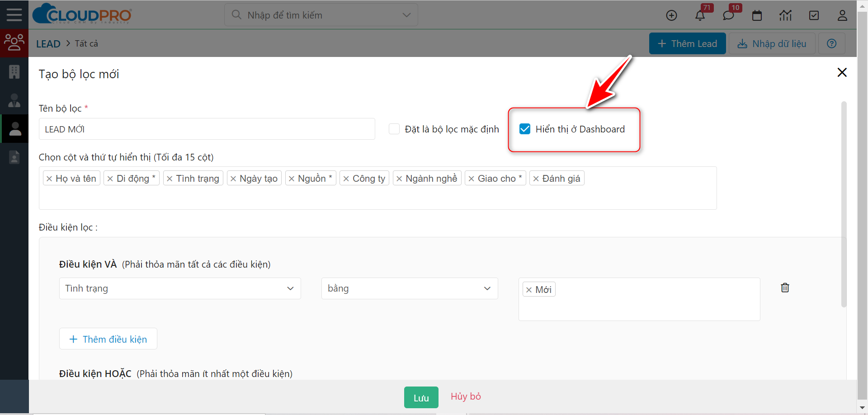Click Thêm điều kiện button
868x415 pixels.
pyautogui.click(x=108, y=339)
